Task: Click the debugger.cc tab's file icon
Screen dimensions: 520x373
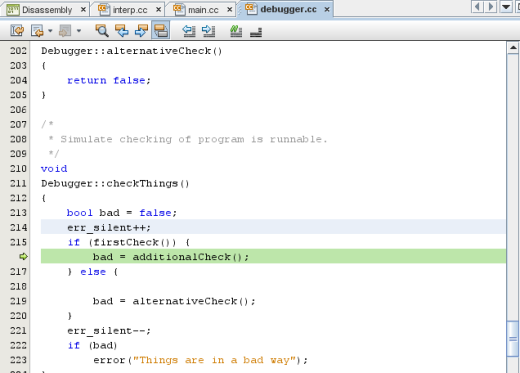Action: tap(251, 9)
